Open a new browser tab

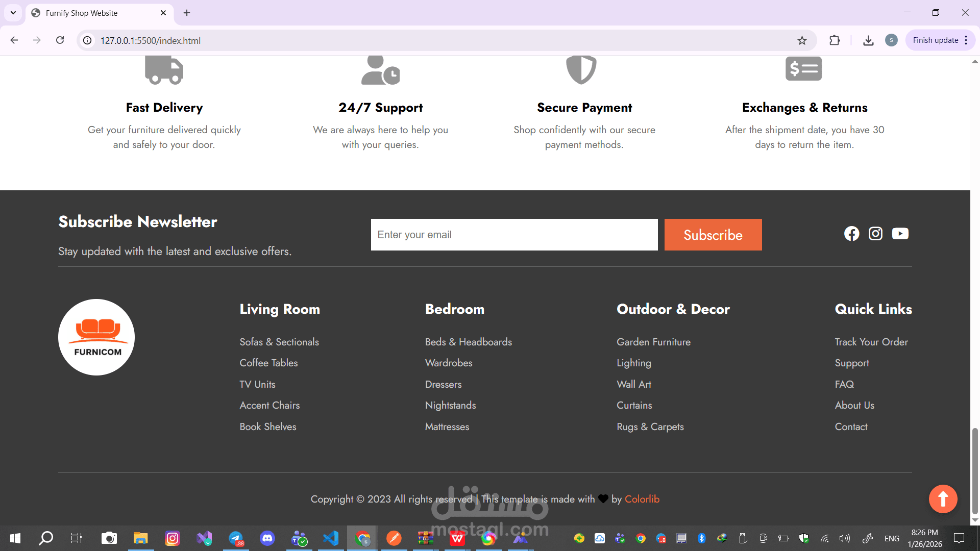pos(187,13)
